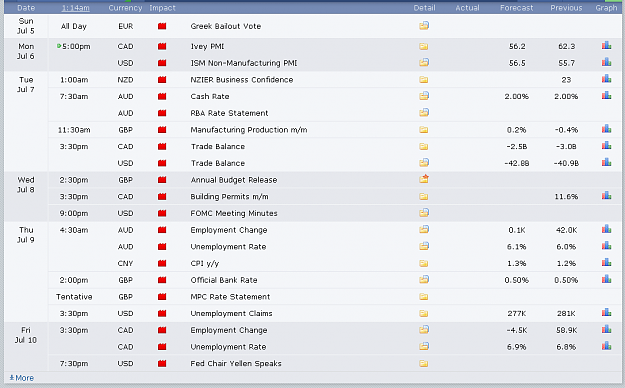Open detail folder for Greek Bailout Vote
This screenshot has height=388, width=625.
click(424, 26)
